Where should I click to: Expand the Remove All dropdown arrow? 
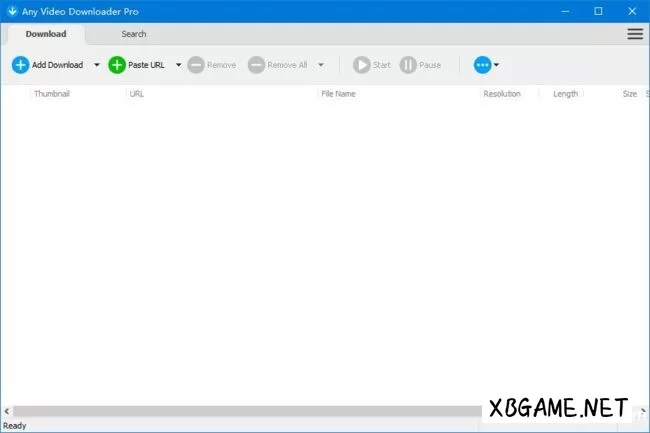321,65
